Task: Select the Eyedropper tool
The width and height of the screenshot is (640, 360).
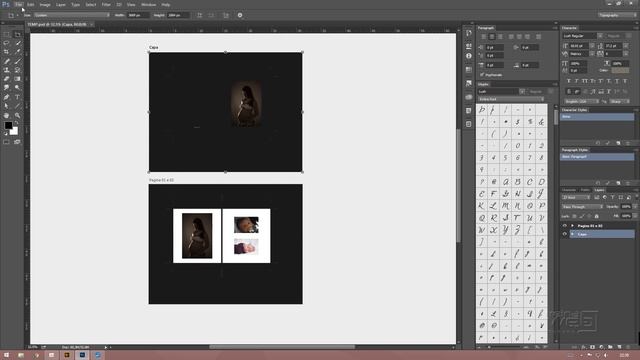Action: tap(18, 52)
